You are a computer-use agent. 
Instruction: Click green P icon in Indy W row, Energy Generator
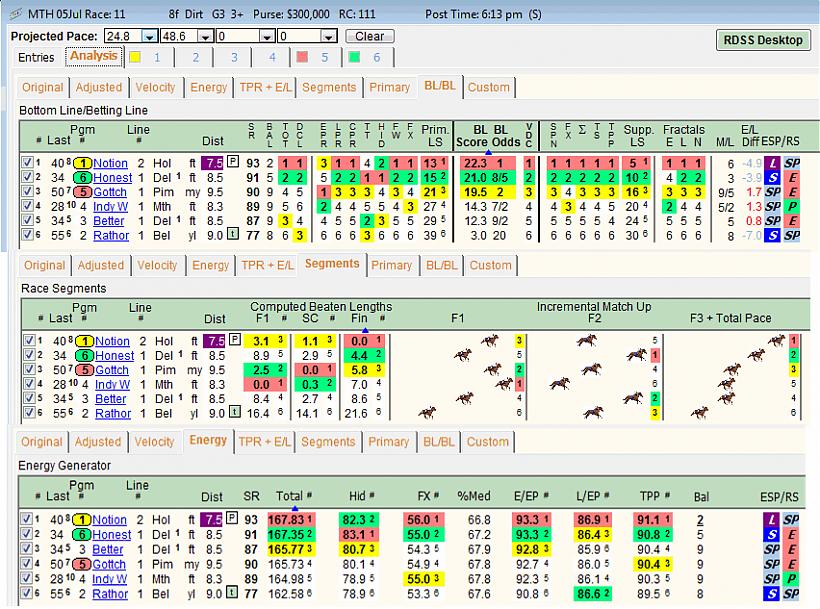[792, 579]
